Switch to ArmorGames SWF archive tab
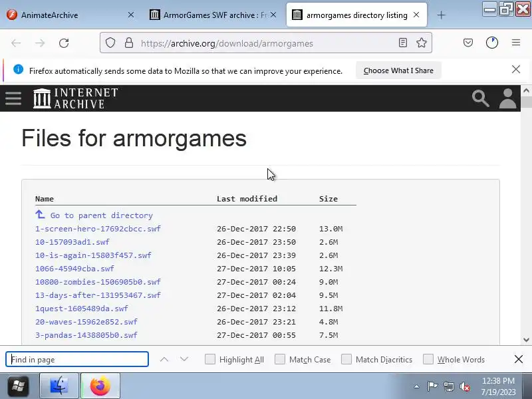The image size is (532, 399). click(x=213, y=15)
